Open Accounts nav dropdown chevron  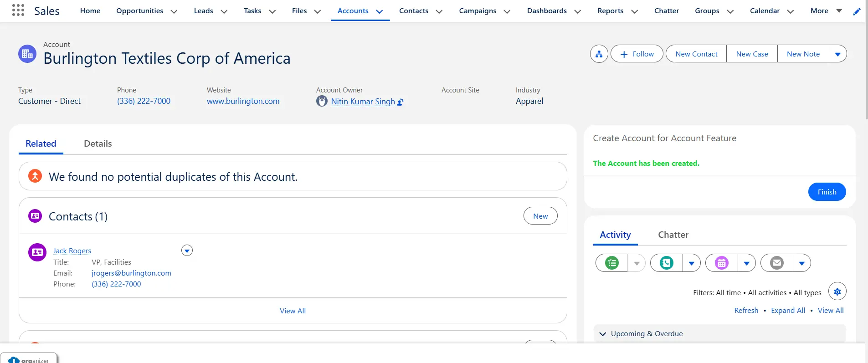point(379,11)
